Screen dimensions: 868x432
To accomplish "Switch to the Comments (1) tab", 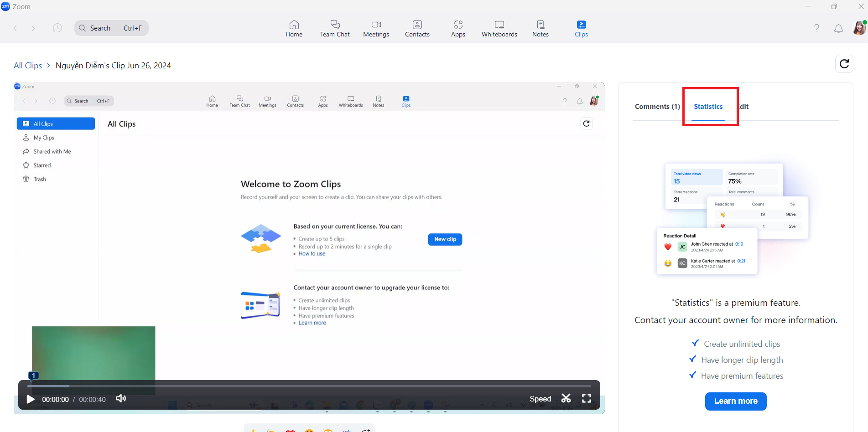I will click(x=657, y=107).
